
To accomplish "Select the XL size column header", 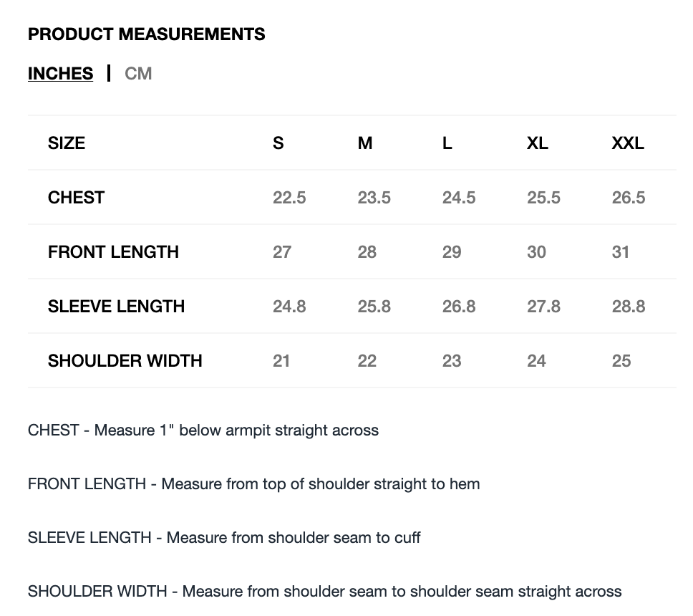I will (538, 143).
